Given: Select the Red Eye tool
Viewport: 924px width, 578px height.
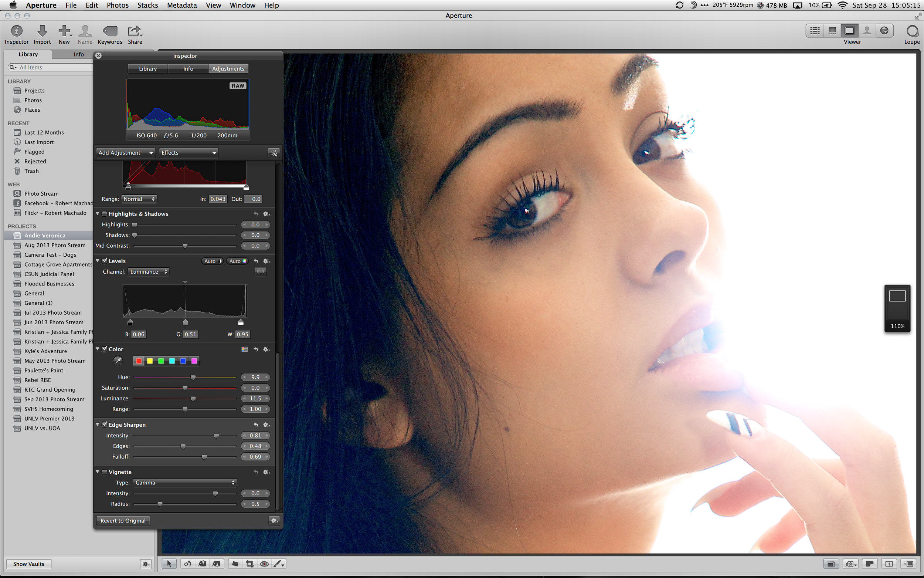Looking at the screenshot, I should pyautogui.click(x=264, y=564).
